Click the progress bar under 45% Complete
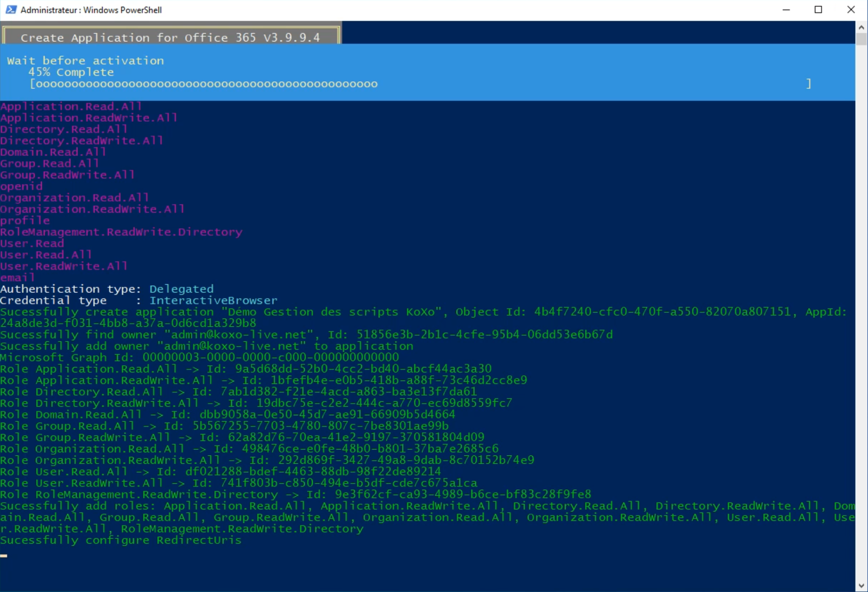The width and height of the screenshot is (868, 592). [420, 84]
